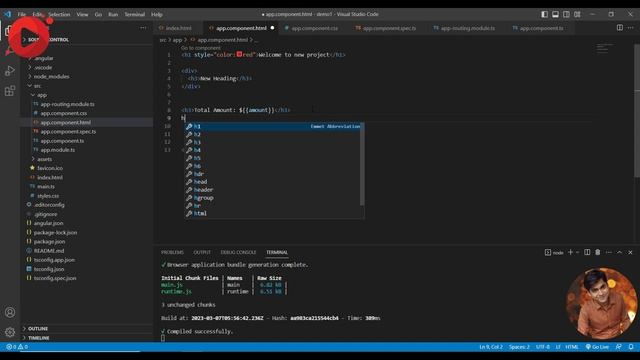
Task: Open Terminal menu
Action: point(135,14)
